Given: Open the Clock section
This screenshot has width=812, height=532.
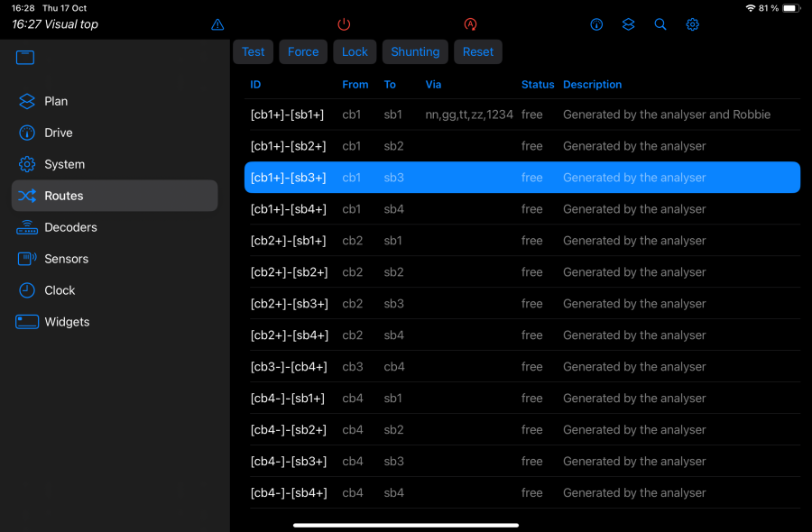Looking at the screenshot, I should 60,290.
